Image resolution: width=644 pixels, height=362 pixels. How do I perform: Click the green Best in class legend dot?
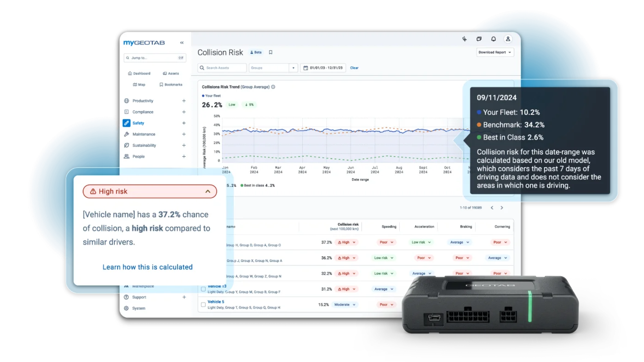pos(242,186)
